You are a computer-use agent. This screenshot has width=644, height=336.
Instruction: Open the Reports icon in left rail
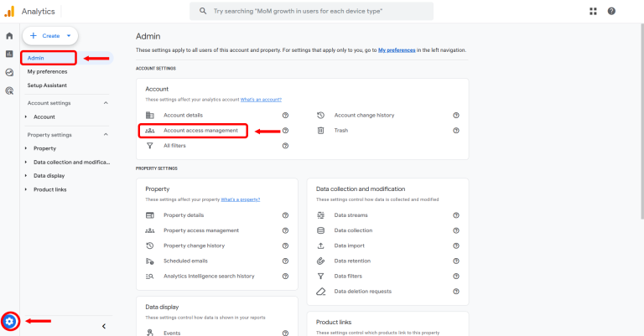[9, 54]
